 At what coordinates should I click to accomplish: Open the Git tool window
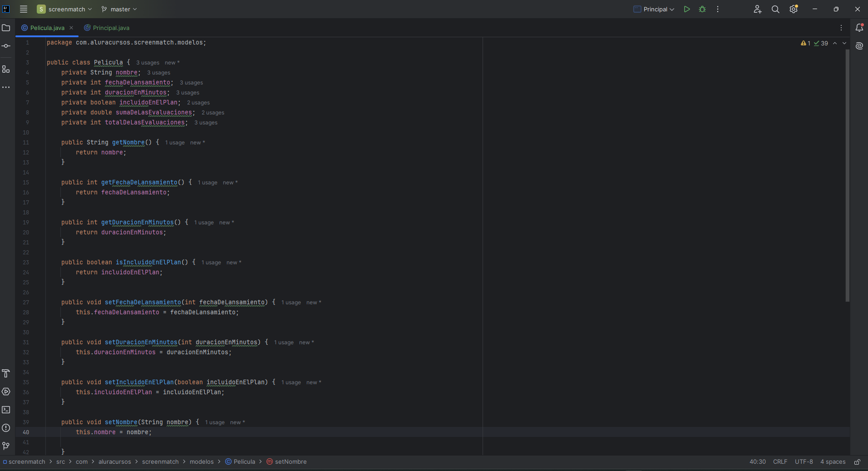pos(6,446)
